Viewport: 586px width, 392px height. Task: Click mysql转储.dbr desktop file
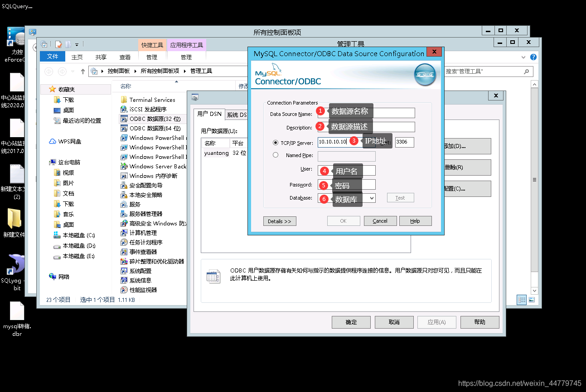pyautogui.click(x=17, y=312)
